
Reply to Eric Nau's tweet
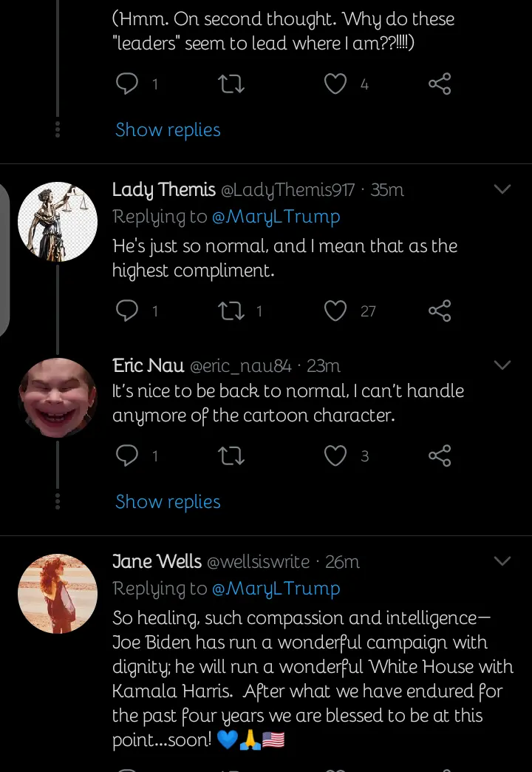128,456
